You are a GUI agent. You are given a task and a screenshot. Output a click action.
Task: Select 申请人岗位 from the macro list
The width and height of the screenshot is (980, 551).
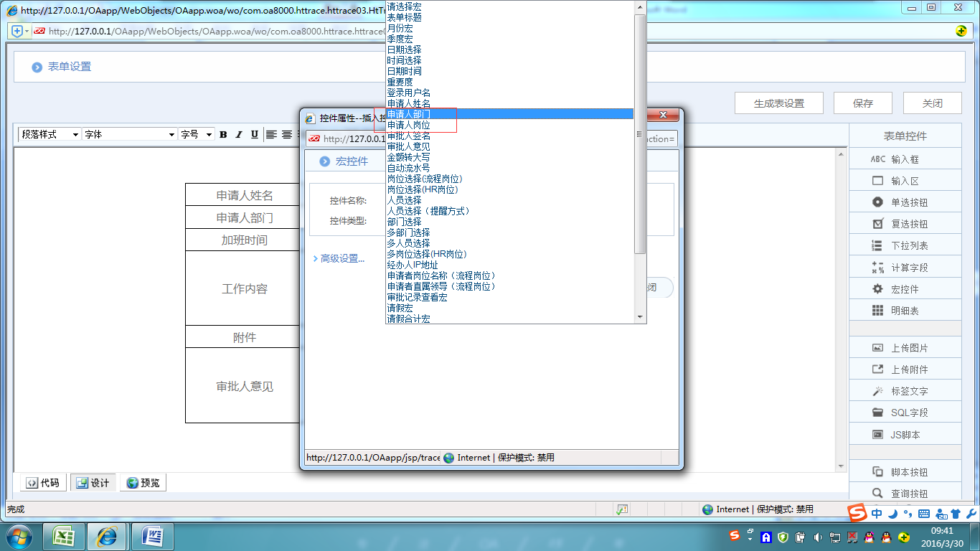click(x=409, y=124)
